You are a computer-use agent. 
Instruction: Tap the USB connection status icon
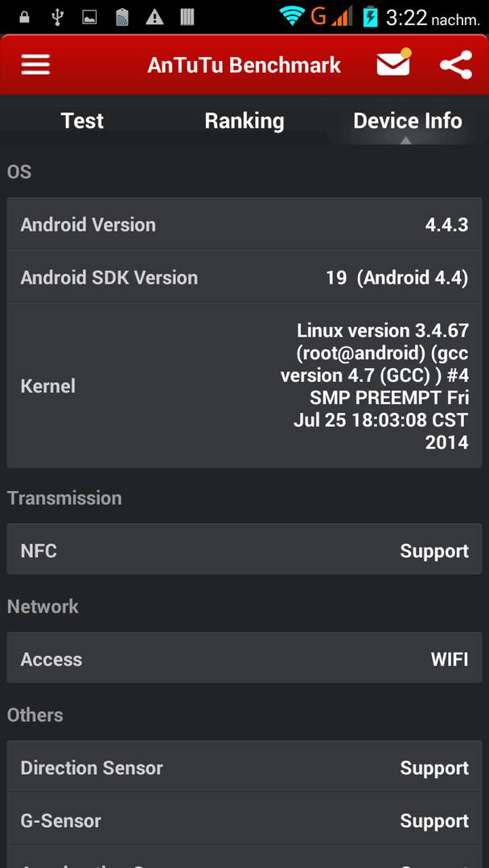[56, 17]
